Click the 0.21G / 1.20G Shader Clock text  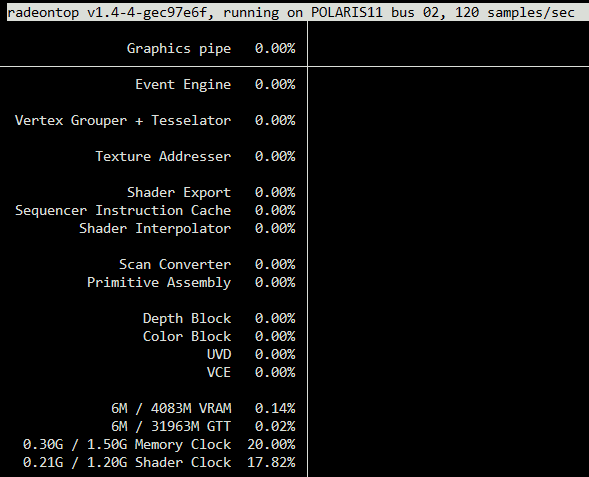tap(127, 462)
